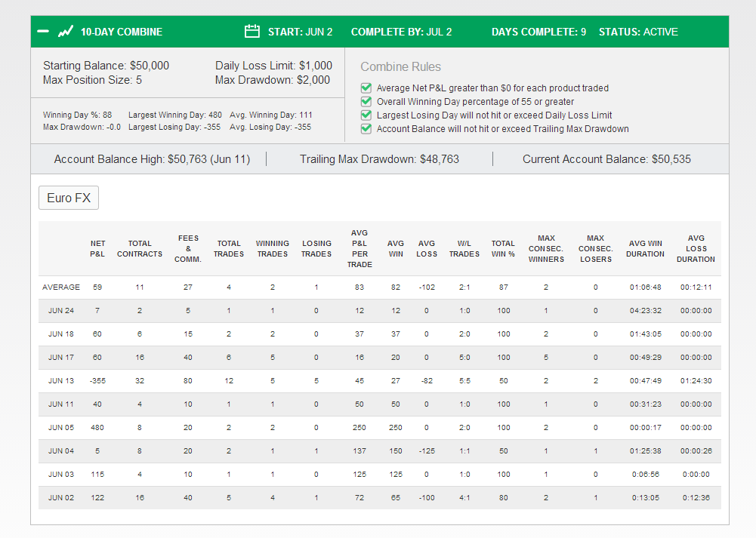Image resolution: width=756 pixels, height=538 pixels.
Task: Select the JUN 24 row label
Action: pos(61,311)
